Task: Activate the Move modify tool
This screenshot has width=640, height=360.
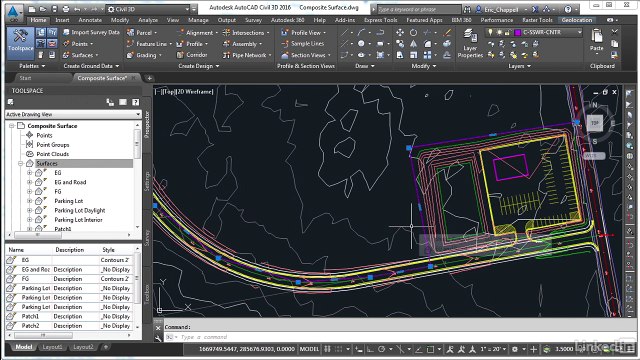Action: pyautogui.click(x=400, y=32)
